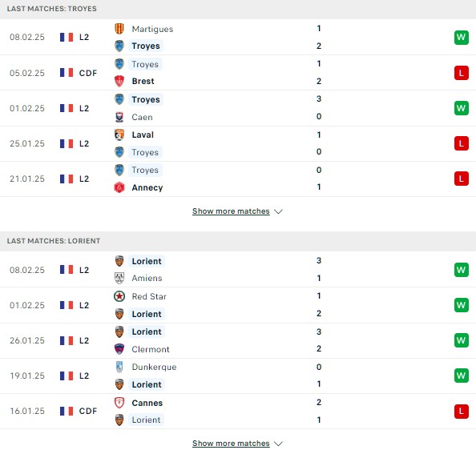Viewport: 476px width, 462px height.
Task: Expand Show more matches under Troyes
Action: 231,211
